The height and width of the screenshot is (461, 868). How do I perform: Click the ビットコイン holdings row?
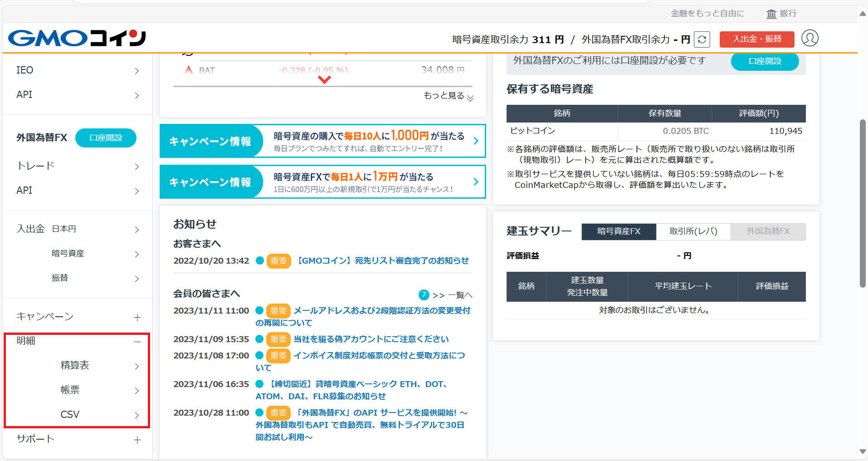[x=656, y=131]
